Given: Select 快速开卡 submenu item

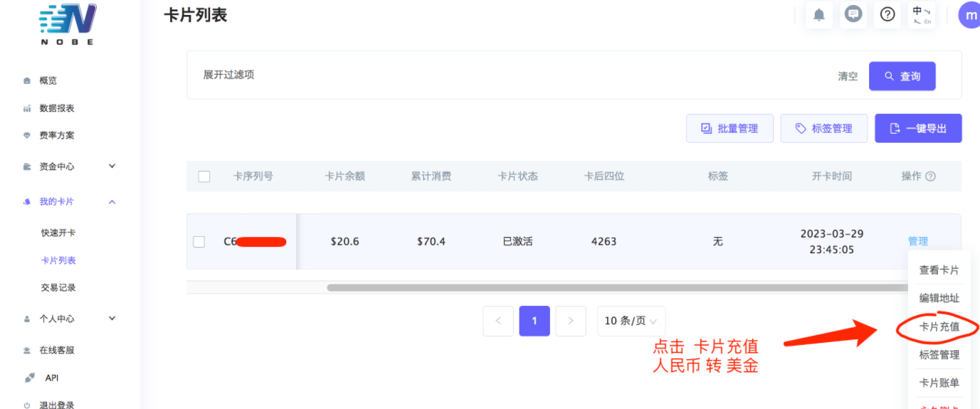Looking at the screenshot, I should point(58,233).
